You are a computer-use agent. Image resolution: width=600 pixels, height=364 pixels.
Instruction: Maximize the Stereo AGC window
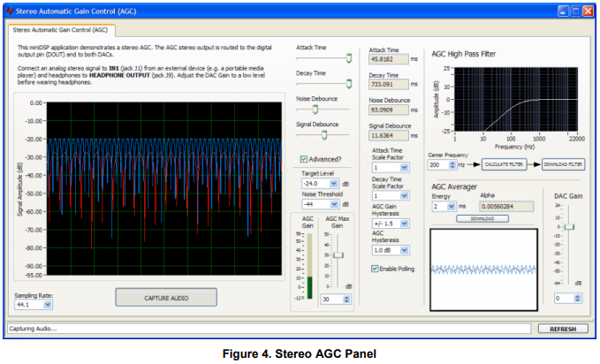(x=575, y=11)
